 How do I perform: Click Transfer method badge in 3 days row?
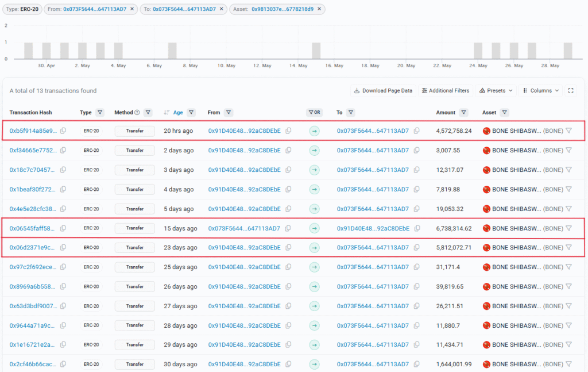point(134,170)
